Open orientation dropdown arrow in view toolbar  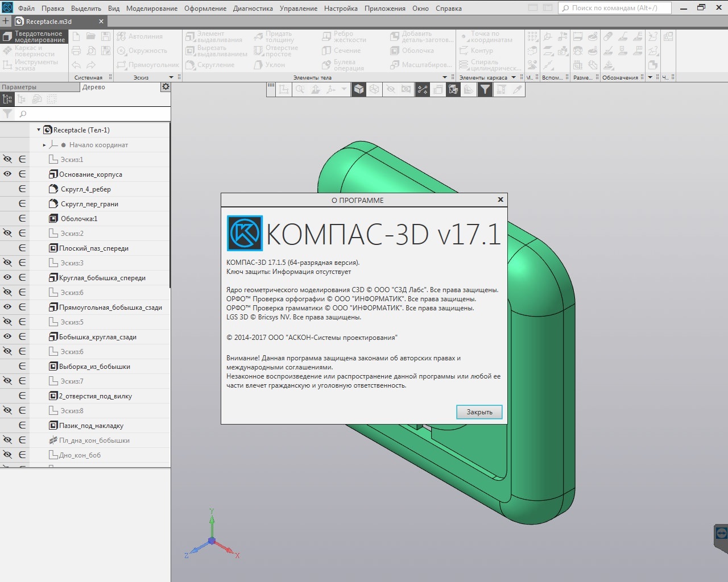pyautogui.click(x=344, y=89)
